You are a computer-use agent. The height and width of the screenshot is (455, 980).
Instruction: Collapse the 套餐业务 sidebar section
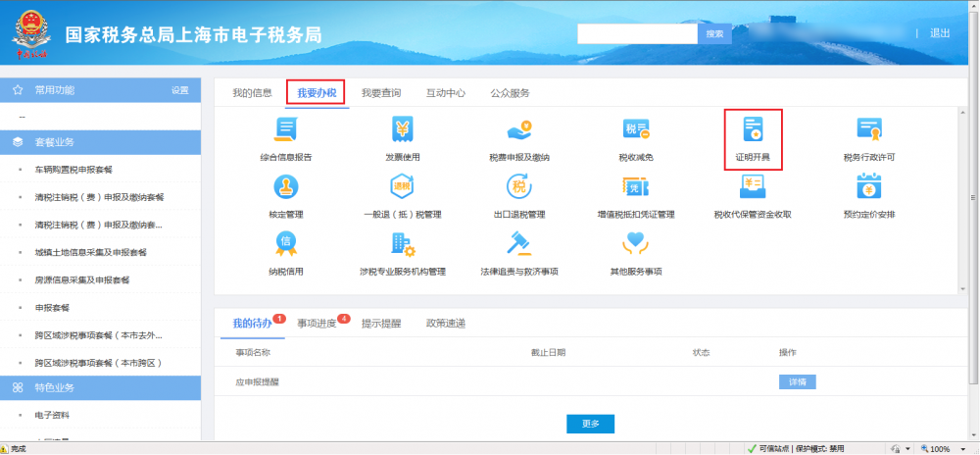(101, 142)
